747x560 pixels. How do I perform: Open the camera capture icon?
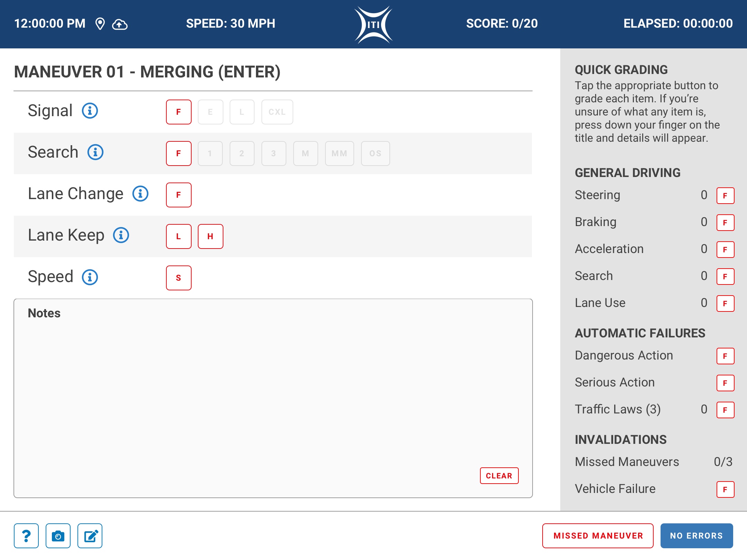click(58, 536)
